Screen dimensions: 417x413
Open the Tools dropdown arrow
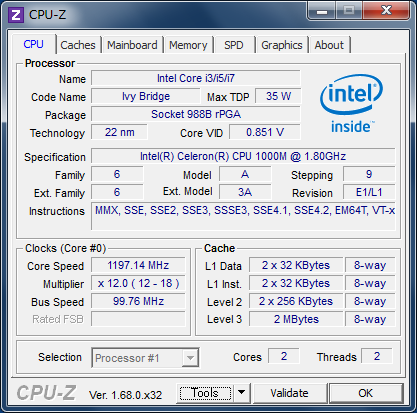242,393
